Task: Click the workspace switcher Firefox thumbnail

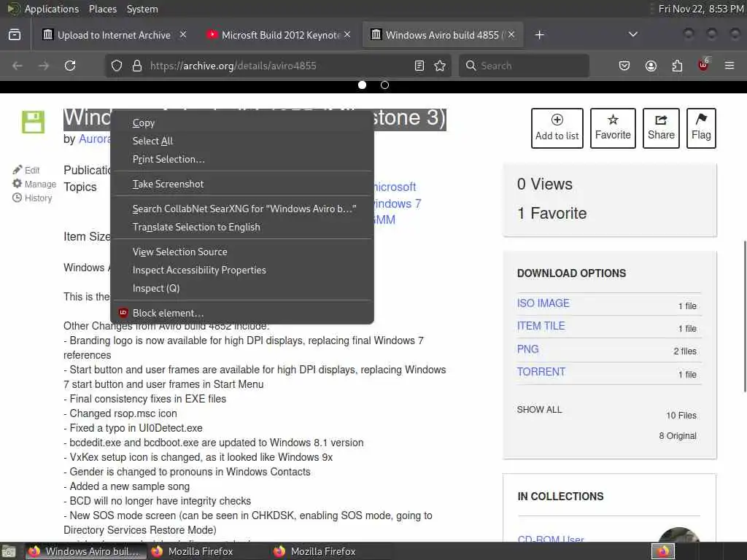Action: click(x=663, y=551)
